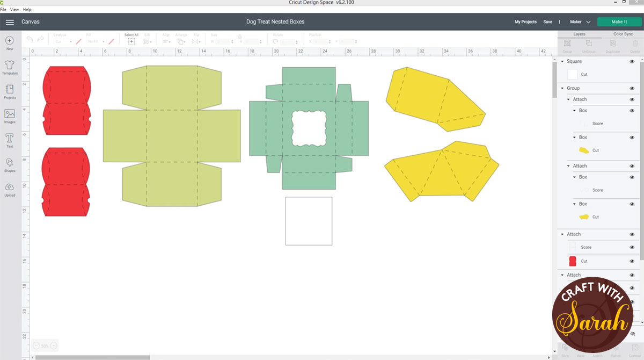Open My Projects
The image size is (644, 360).
coord(525,22)
